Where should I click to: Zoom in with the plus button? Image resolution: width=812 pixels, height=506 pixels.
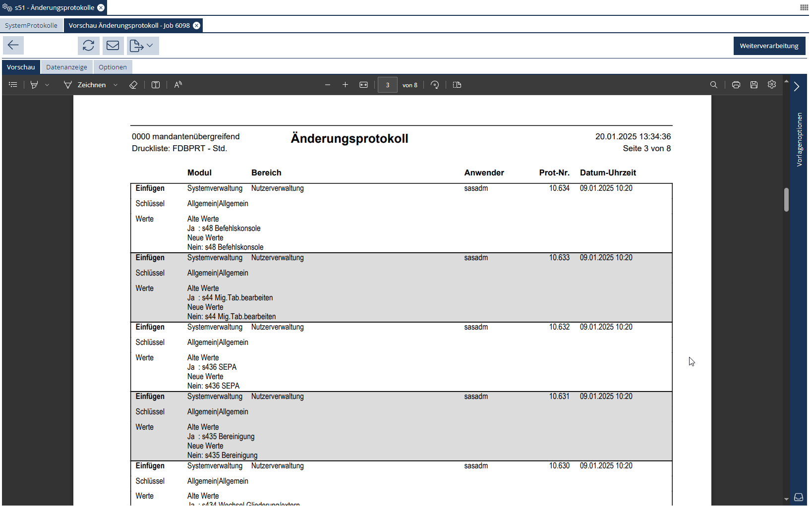(x=346, y=85)
